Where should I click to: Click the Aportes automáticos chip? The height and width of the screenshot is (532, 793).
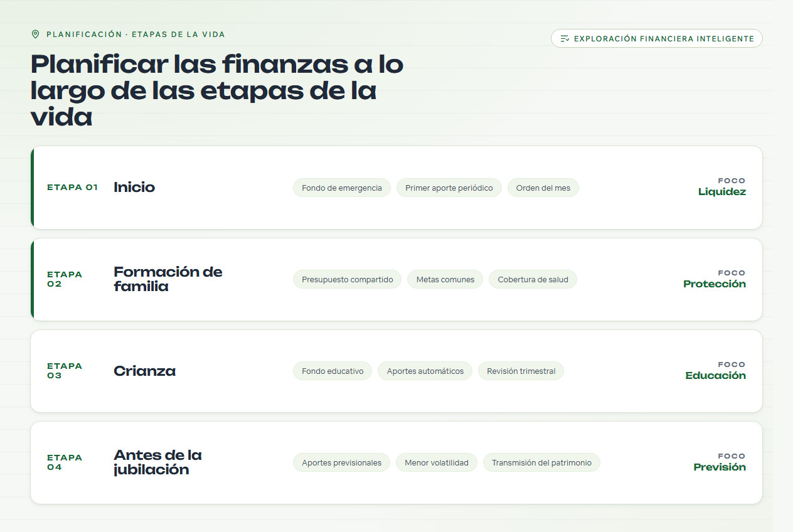425,371
